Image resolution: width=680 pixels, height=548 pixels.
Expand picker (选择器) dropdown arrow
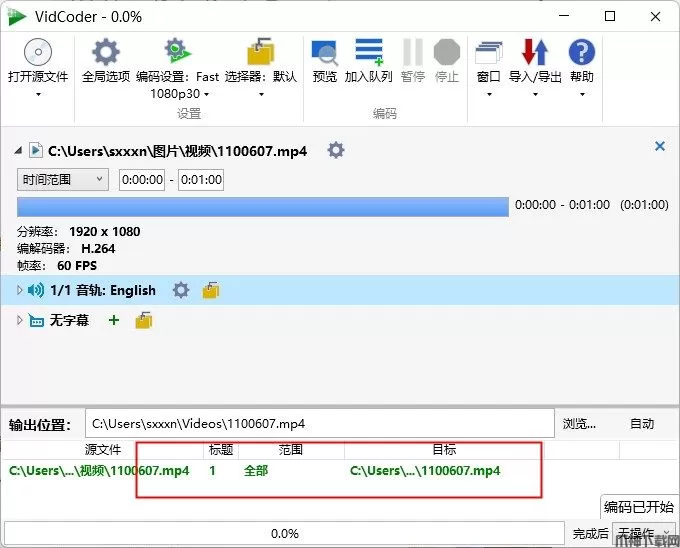point(261,94)
